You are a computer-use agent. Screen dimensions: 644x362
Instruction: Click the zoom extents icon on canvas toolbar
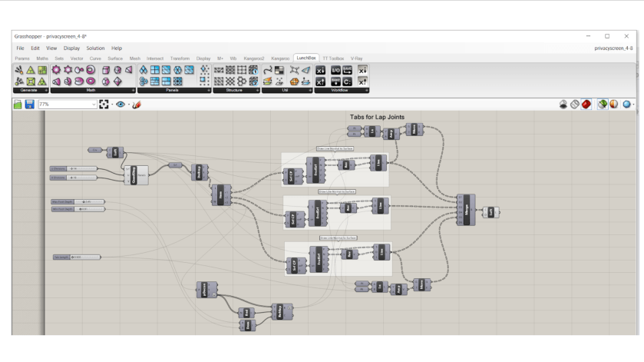click(104, 104)
